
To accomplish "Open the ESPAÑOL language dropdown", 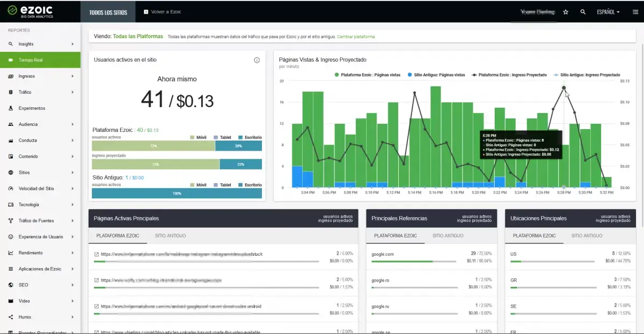I will [x=608, y=12].
